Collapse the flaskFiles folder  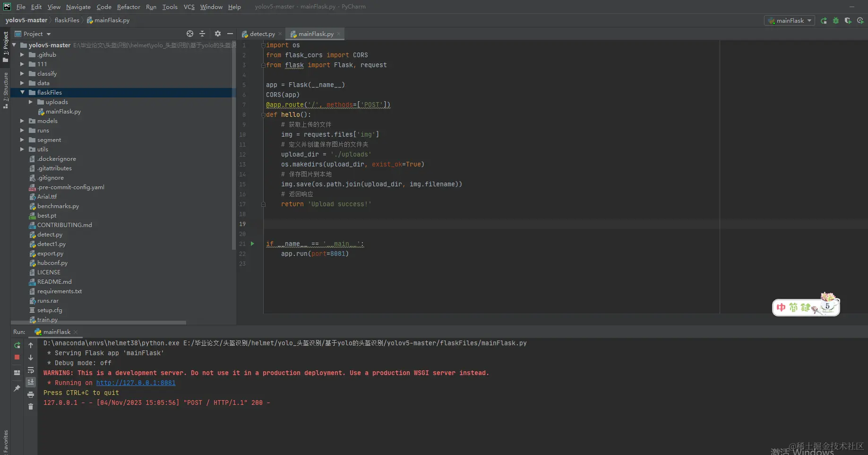tap(22, 93)
